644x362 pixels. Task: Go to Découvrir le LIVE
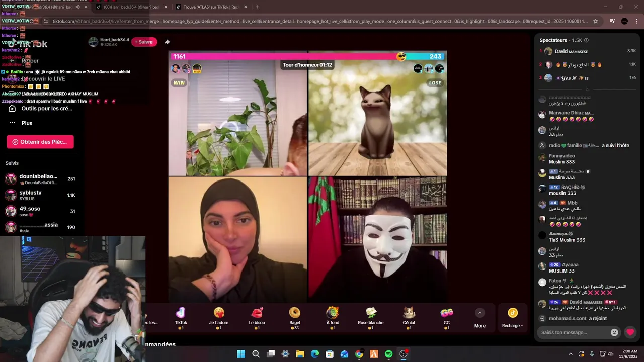[43, 79]
